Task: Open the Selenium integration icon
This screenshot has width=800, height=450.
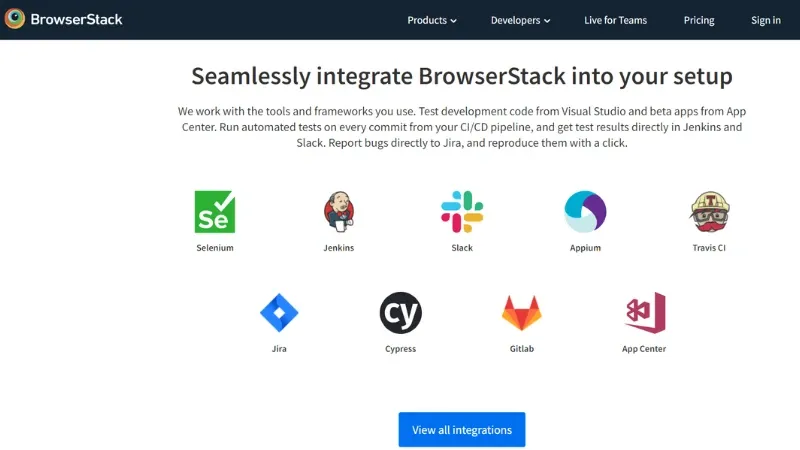Action: [215, 212]
